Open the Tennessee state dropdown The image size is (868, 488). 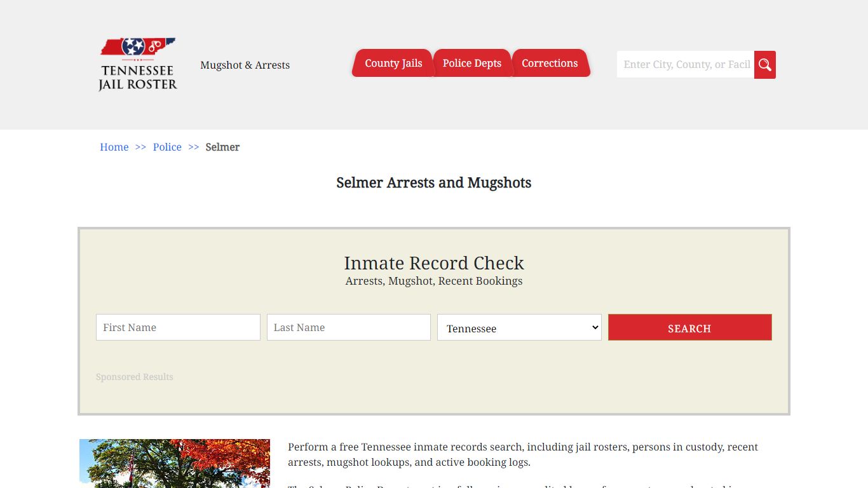[x=519, y=327]
